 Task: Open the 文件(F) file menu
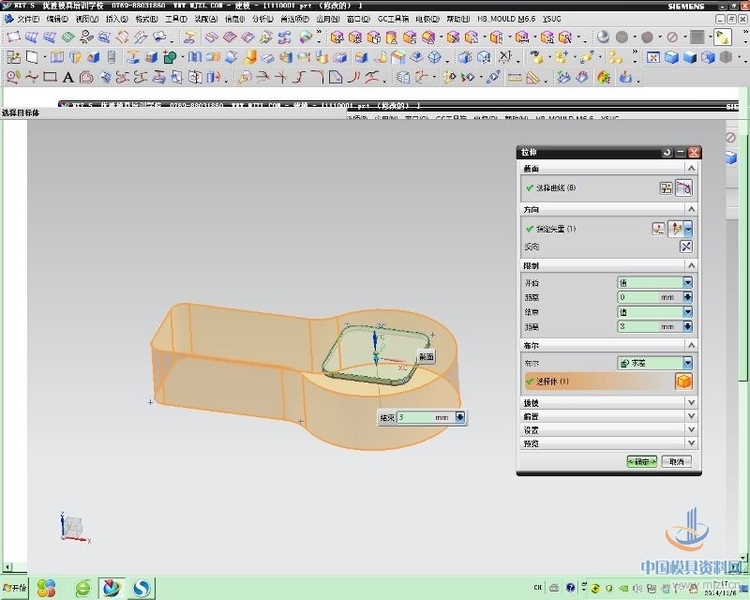coord(27,19)
